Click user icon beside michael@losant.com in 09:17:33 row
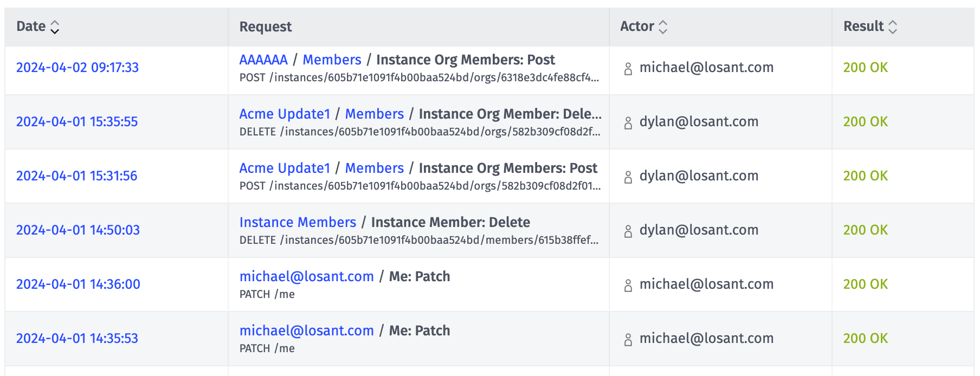980x376 pixels. pyautogui.click(x=628, y=69)
